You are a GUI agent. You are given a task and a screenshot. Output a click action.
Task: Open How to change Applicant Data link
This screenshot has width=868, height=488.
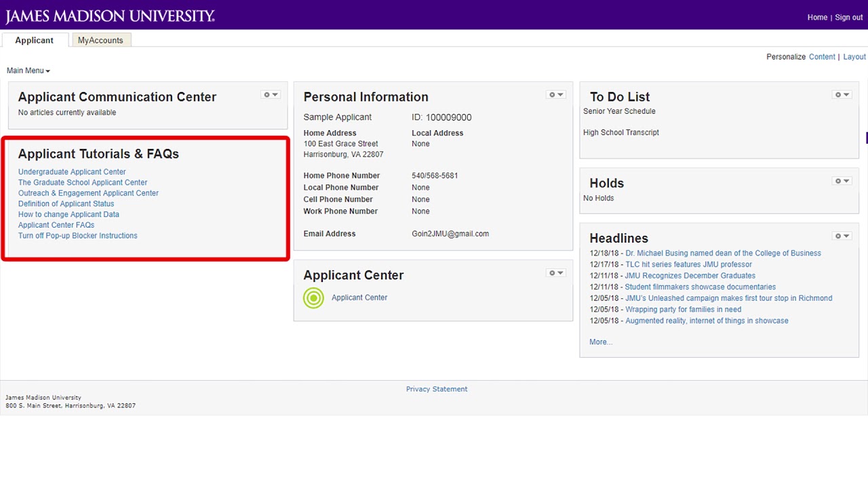[x=68, y=214]
